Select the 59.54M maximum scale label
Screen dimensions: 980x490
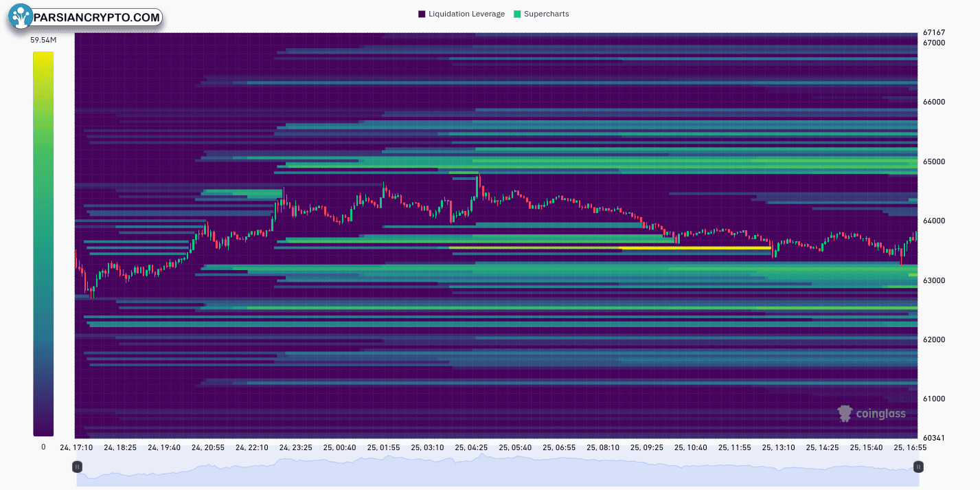tap(43, 40)
